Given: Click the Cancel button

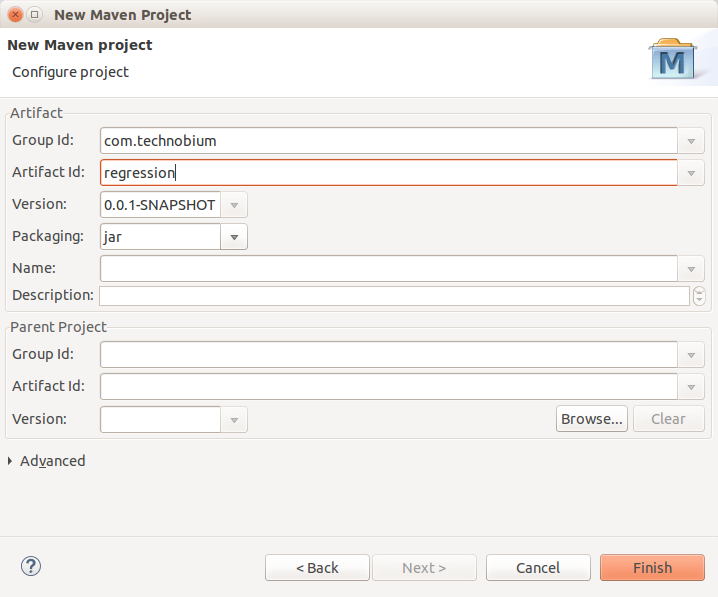Looking at the screenshot, I should coord(538,568).
